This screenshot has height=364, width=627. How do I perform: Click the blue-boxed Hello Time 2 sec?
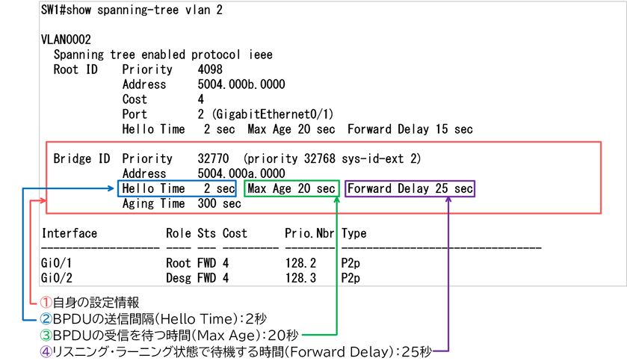pos(178,189)
